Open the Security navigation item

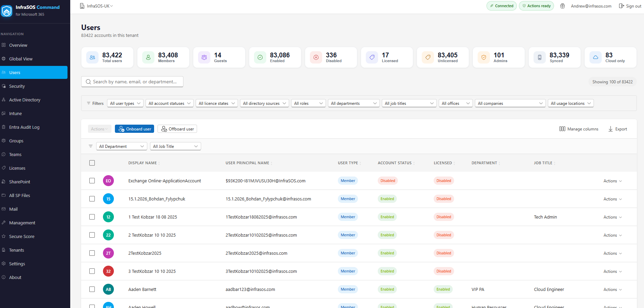click(34, 86)
